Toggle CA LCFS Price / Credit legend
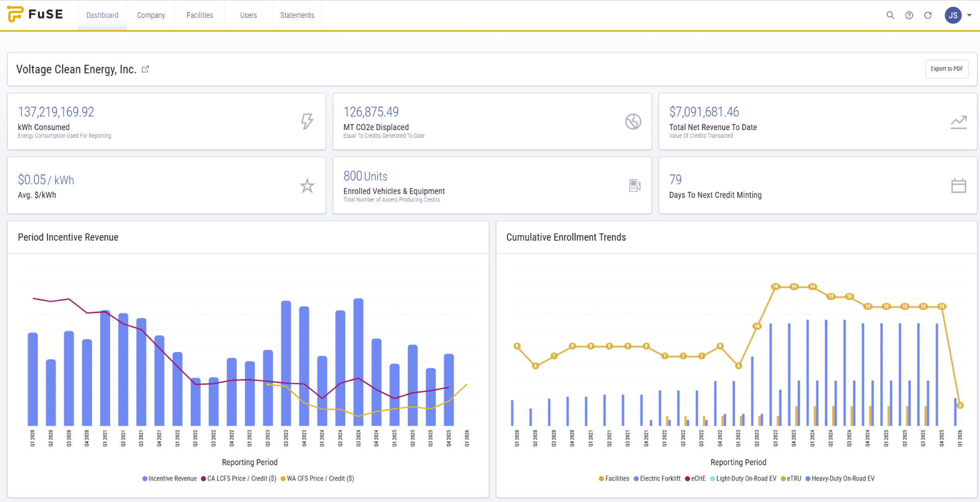 coord(238,479)
